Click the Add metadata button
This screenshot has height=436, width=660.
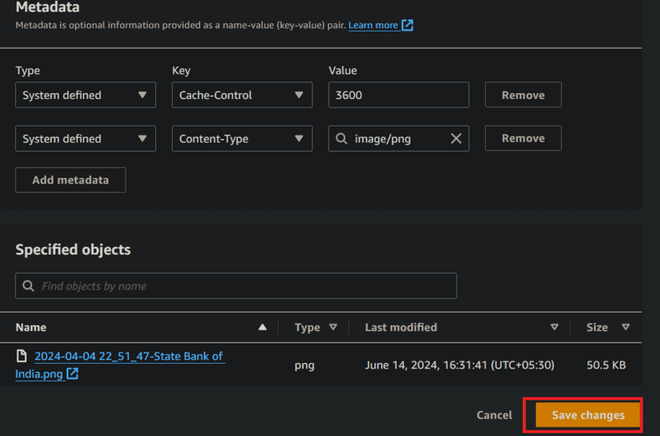pos(70,180)
